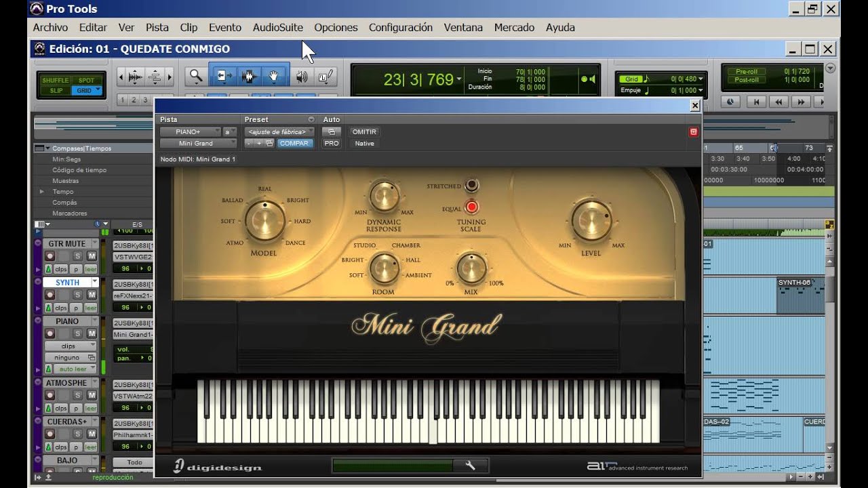Click return-to-zero transport button
The image size is (868, 488).
tap(755, 102)
